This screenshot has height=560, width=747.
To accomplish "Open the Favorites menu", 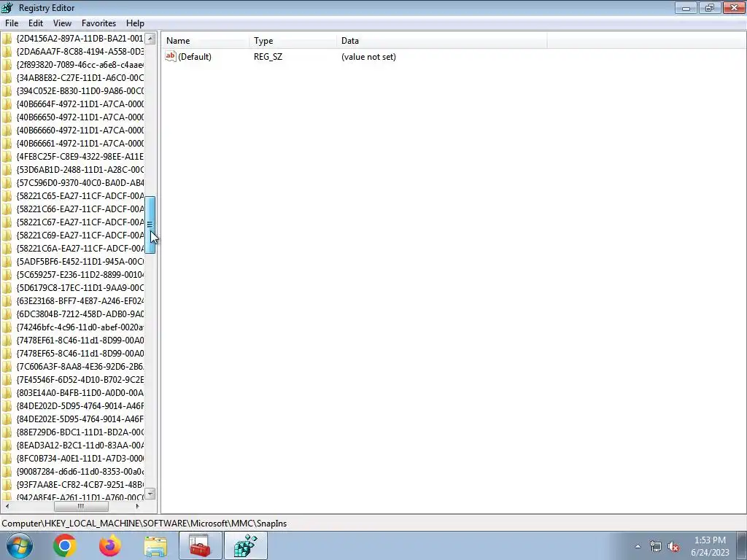I will [x=98, y=23].
